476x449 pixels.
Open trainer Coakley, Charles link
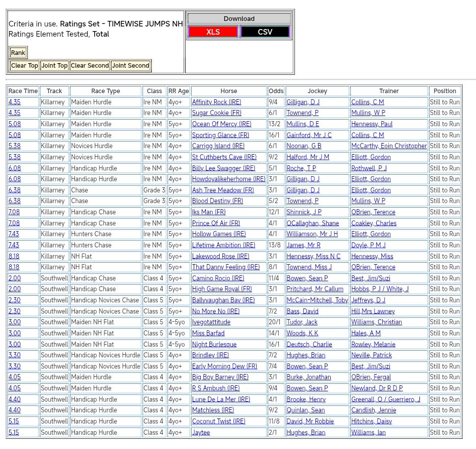coord(374,223)
